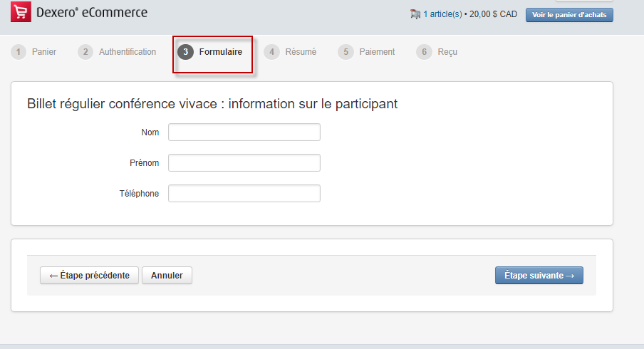Select step 1 circle for Panier

pos(19,52)
